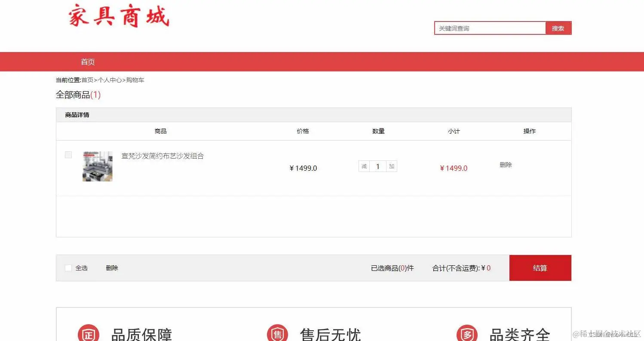Click the red subtotal ¥1499.0 in 小计 column

click(x=454, y=168)
